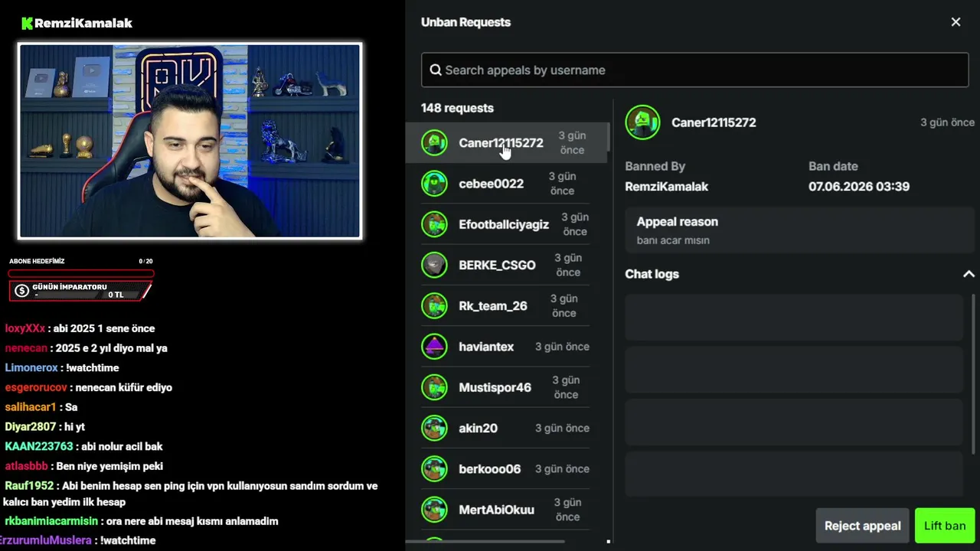The image size is (980, 551).
Task: Select Rk_team_26 appeal row
Action: [x=505, y=306]
